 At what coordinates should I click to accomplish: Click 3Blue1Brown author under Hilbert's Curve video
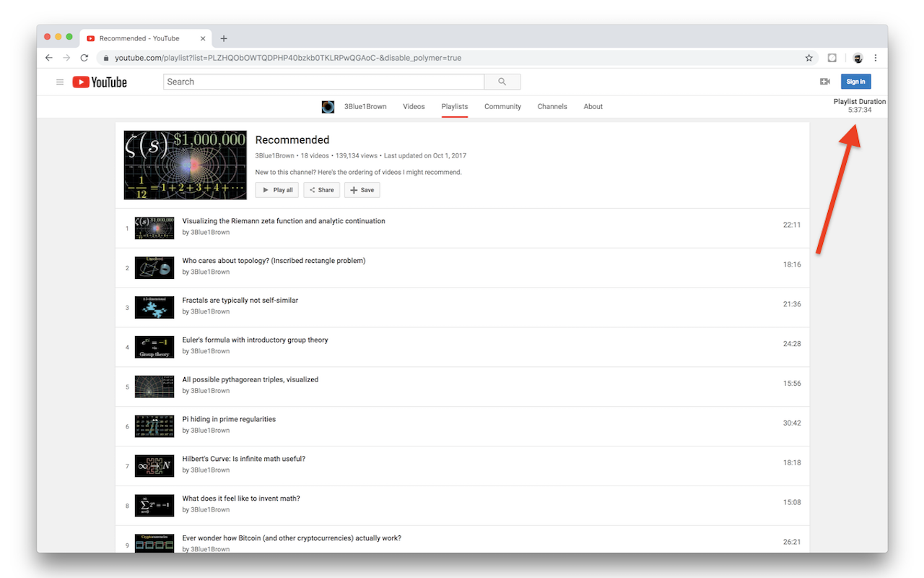pyautogui.click(x=210, y=470)
